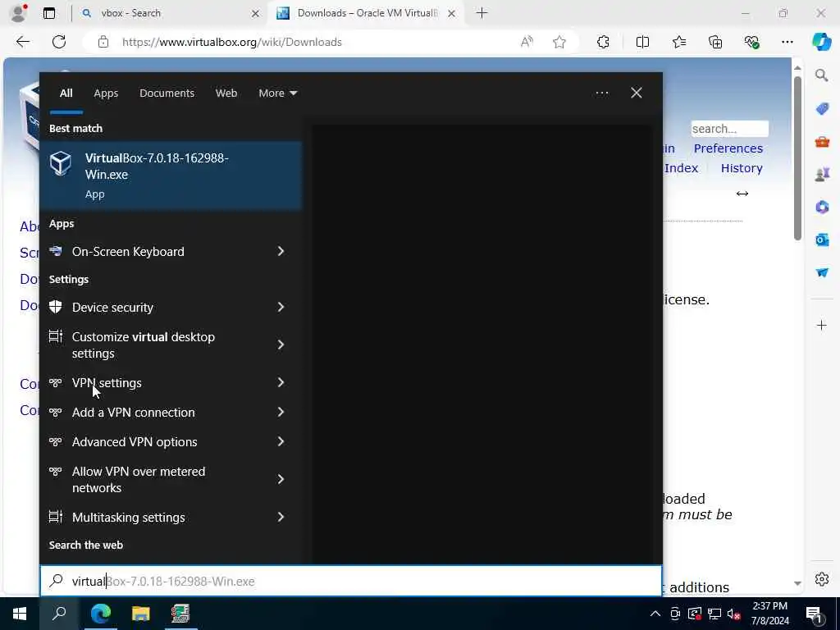Open a new Edge tab

pos(482,13)
